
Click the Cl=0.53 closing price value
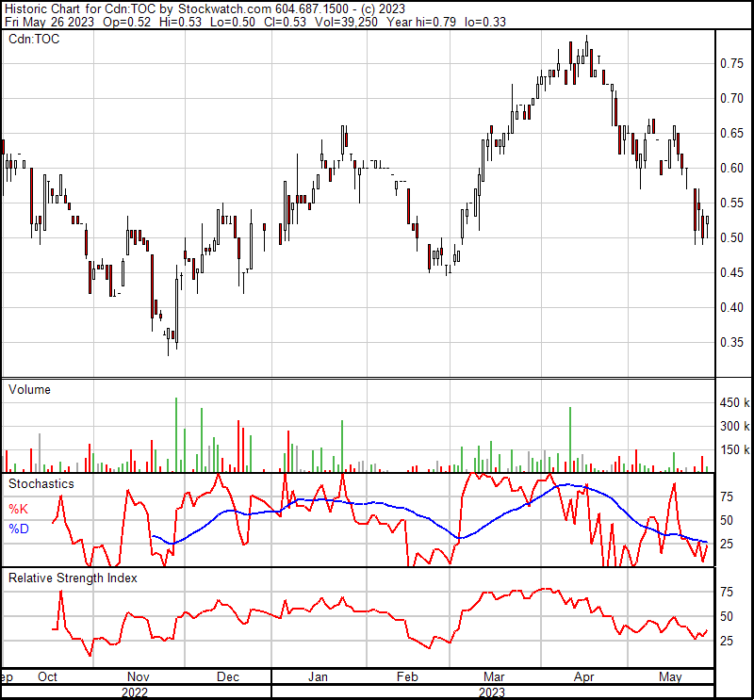point(285,22)
